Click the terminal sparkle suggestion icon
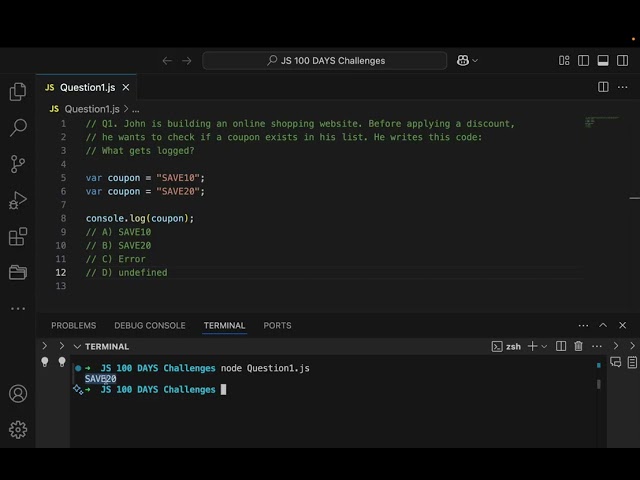Image resolution: width=640 pixels, height=480 pixels. click(78, 389)
